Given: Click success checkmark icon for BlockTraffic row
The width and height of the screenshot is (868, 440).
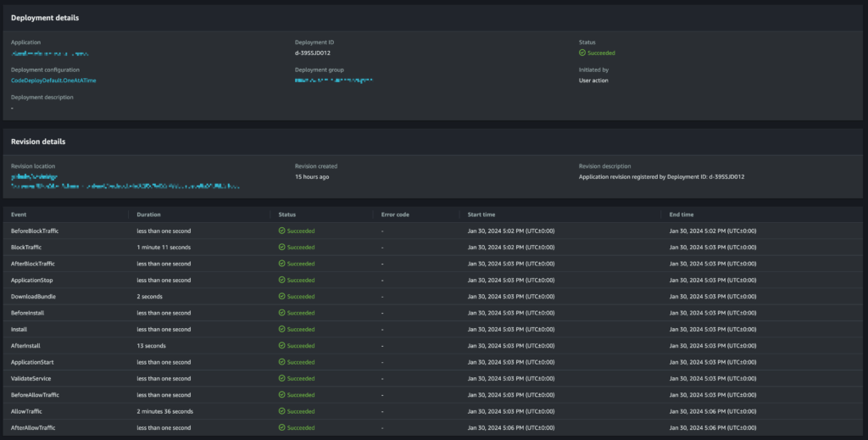Looking at the screenshot, I should (282, 248).
